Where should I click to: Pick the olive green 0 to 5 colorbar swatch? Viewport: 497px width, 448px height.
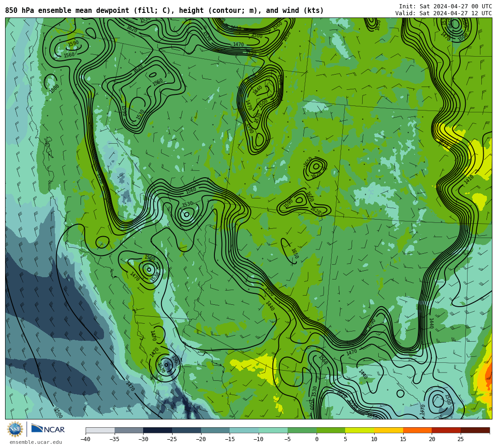[x=331, y=430]
